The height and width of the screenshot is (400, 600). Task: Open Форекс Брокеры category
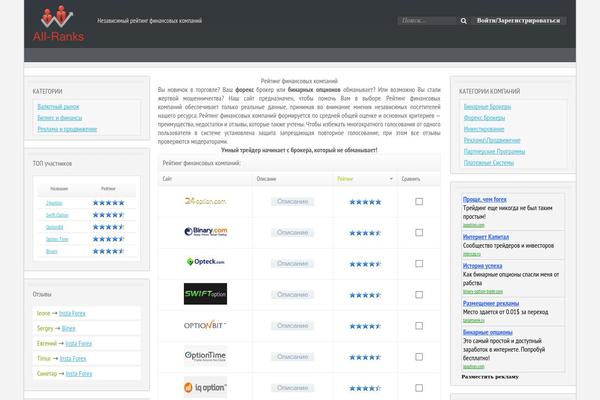484,118
